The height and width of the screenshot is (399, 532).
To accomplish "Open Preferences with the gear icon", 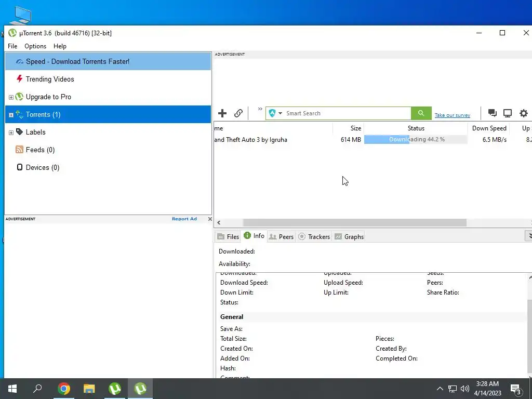I will click(x=524, y=113).
